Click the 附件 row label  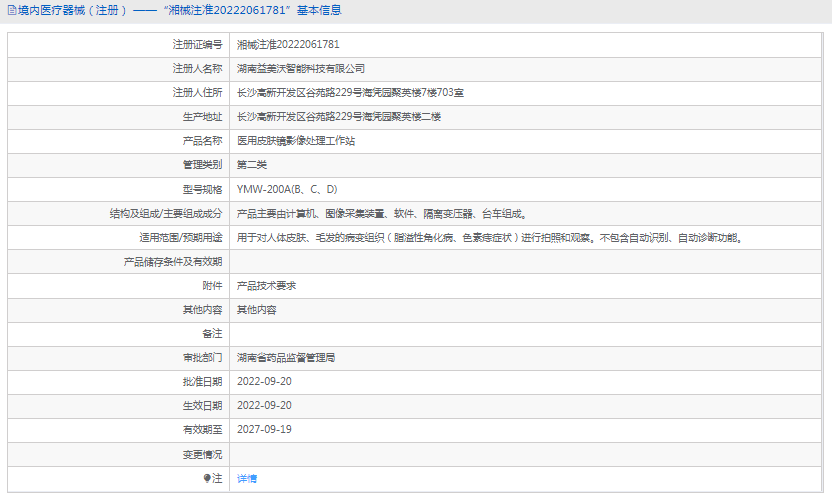[213, 286]
